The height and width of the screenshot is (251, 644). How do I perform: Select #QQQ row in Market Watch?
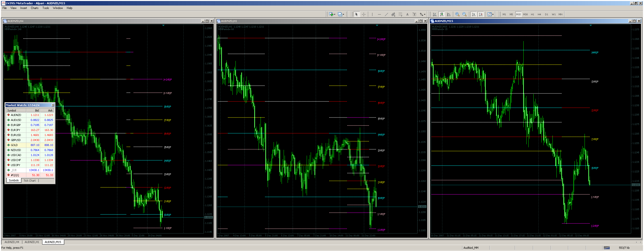[x=30, y=175]
